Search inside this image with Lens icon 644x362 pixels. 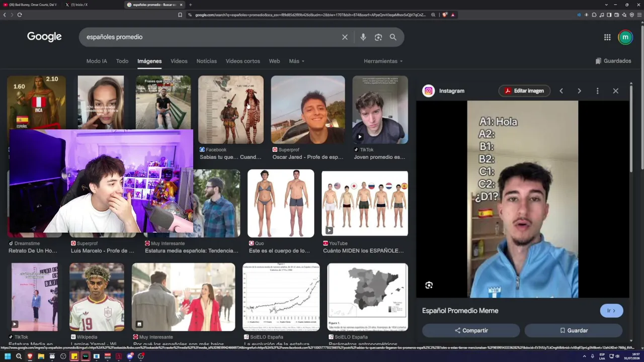tap(429, 285)
